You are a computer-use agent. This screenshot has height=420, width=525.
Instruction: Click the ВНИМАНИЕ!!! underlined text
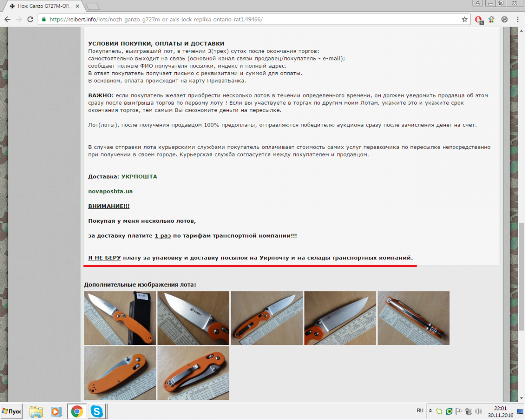[x=108, y=206]
